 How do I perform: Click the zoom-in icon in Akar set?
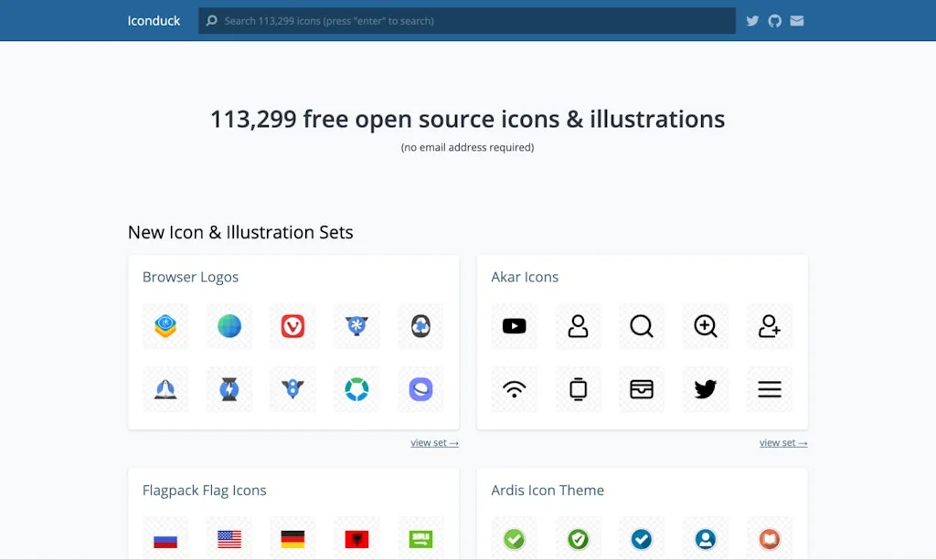pos(705,326)
